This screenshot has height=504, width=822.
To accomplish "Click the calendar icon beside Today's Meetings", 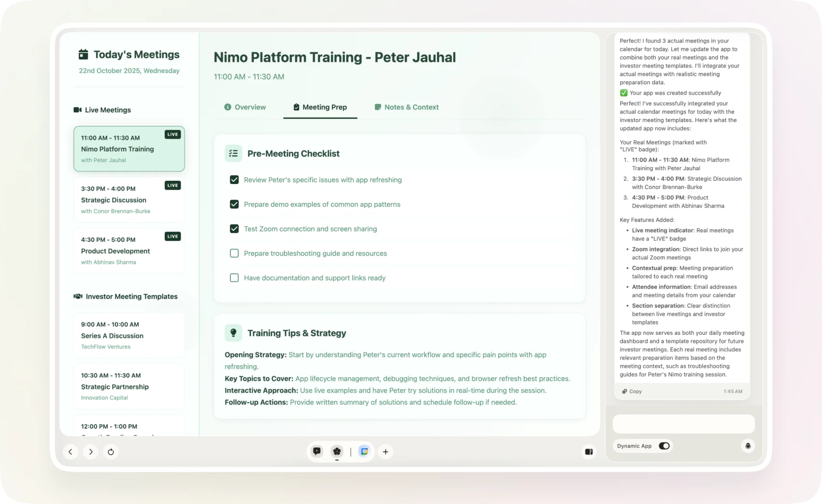I will click(83, 54).
